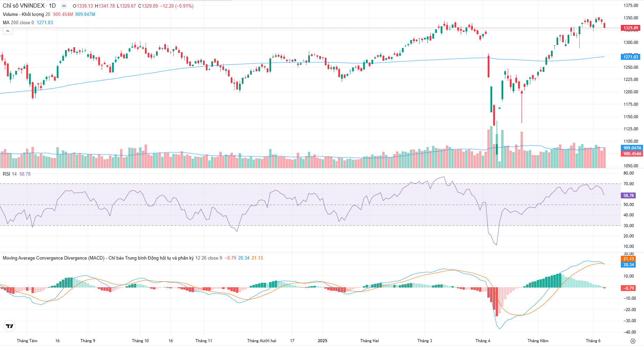Viewport: 644px width, 346px height.
Task: Click the 1125.00 price scale label
Action: (631, 129)
